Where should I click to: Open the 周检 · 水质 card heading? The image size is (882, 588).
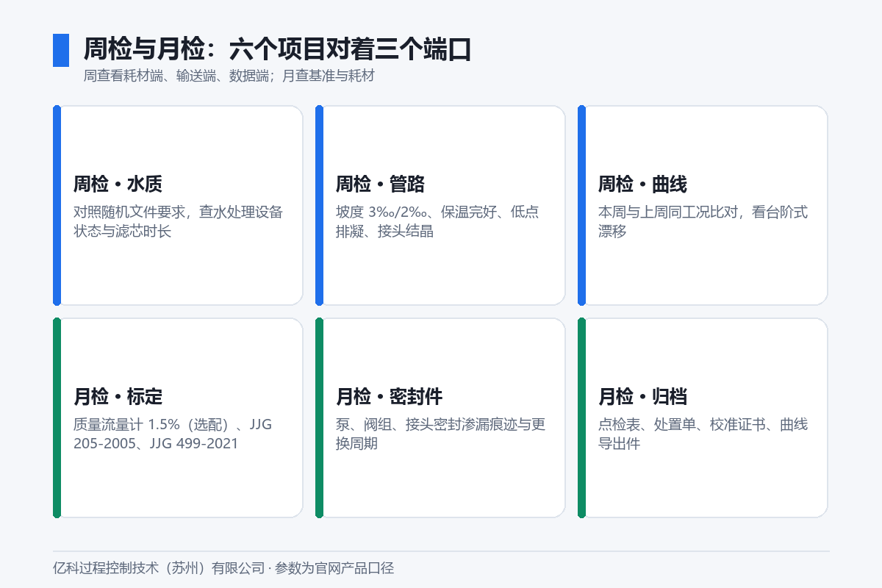tap(118, 184)
